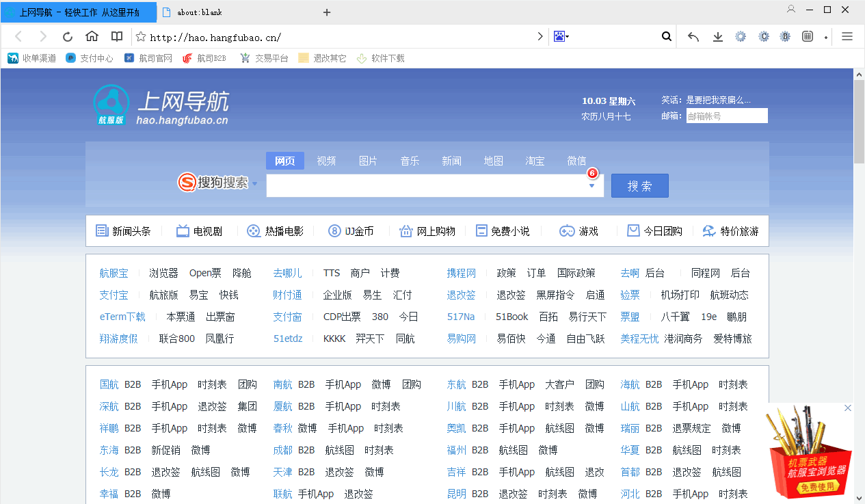Open JJ金币 category link
Image resolution: width=865 pixels, height=504 pixels.
point(351,231)
